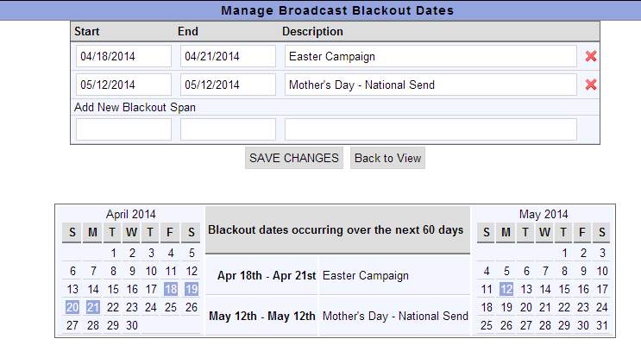Image resolution: width=641 pixels, height=364 pixels.
Task: Delete the Easter Campaign blackout row
Action: 591,56
